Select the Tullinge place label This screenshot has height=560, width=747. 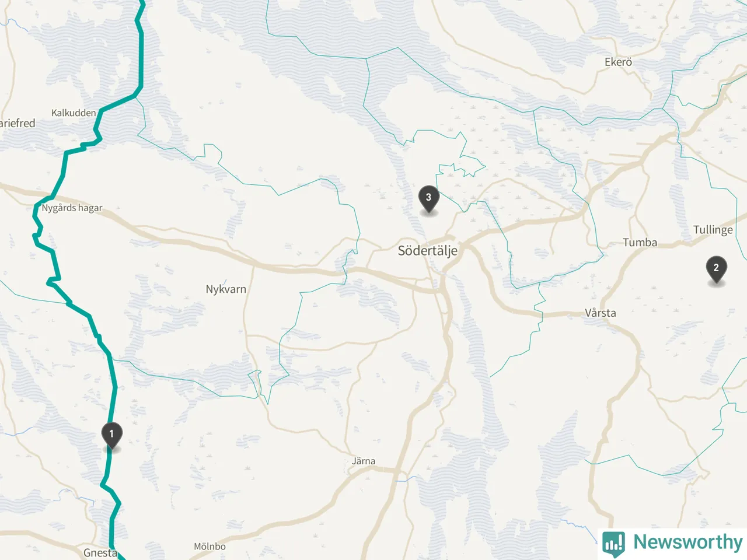pyautogui.click(x=713, y=230)
